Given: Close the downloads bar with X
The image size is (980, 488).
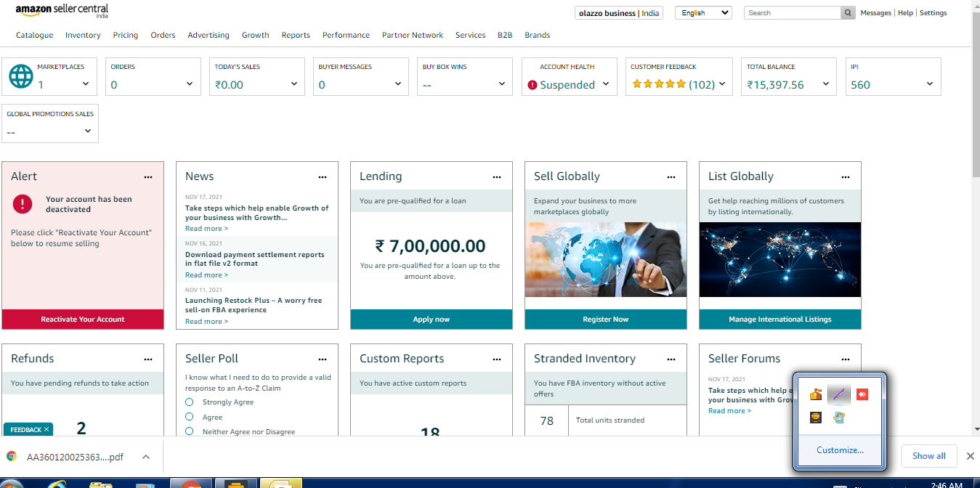Looking at the screenshot, I should (x=970, y=456).
